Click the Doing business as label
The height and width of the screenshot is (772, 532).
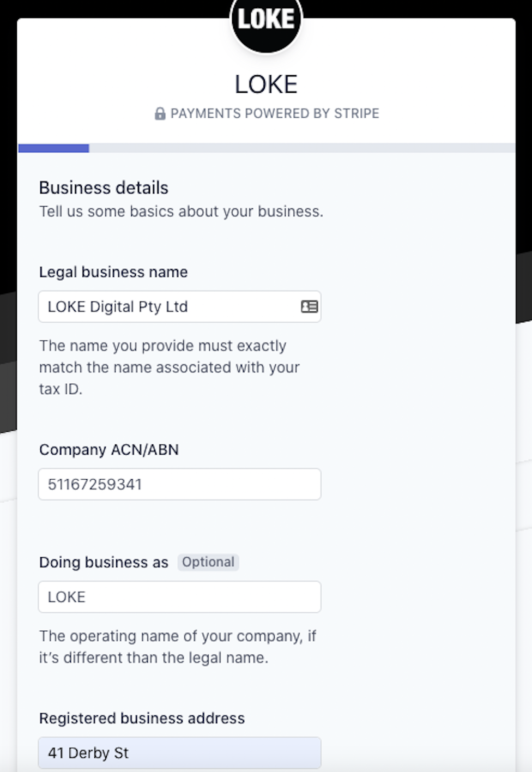[x=104, y=562]
